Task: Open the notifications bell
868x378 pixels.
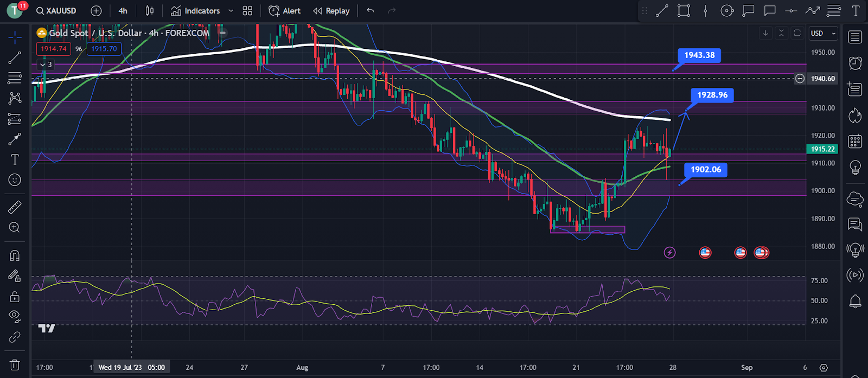Action: point(855,302)
